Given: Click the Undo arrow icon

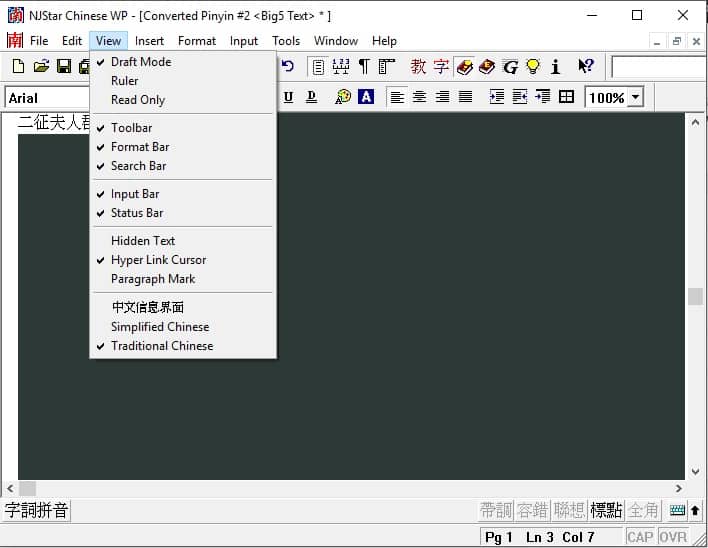Looking at the screenshot, I should click(288, 66).
